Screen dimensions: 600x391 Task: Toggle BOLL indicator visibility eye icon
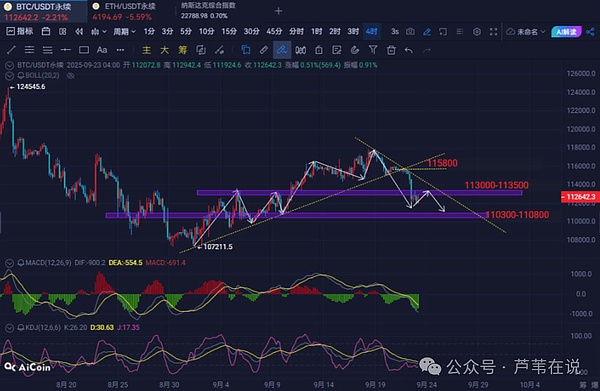pos(70,76)
